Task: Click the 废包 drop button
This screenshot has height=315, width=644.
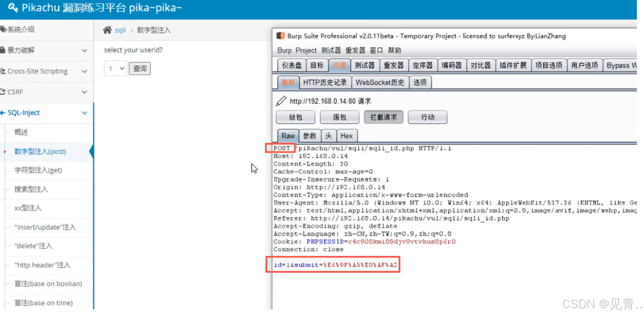Action: (339, 117)
